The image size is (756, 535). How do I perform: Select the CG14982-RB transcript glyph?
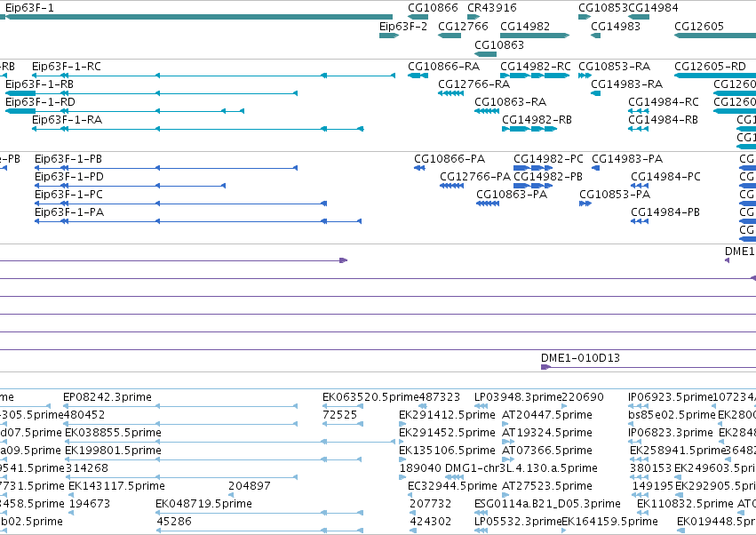click(x=529, y=129)
